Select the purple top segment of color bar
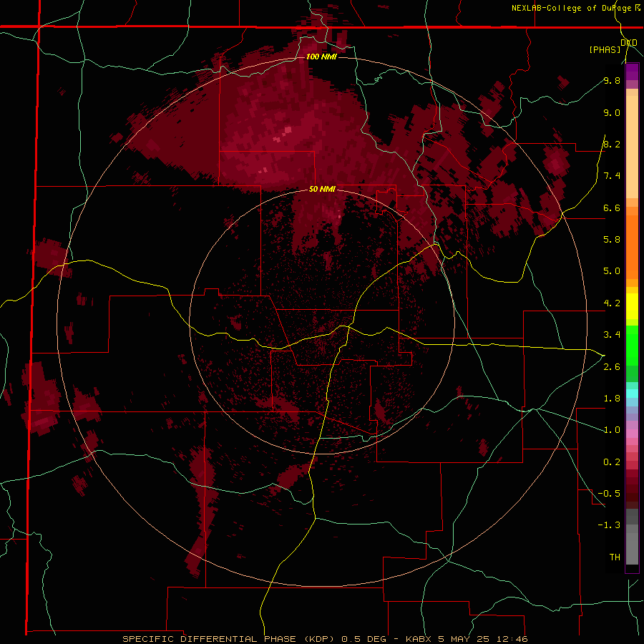Image resolution: width=644 pixels, height=644 pixels. [x=632, y=72]
